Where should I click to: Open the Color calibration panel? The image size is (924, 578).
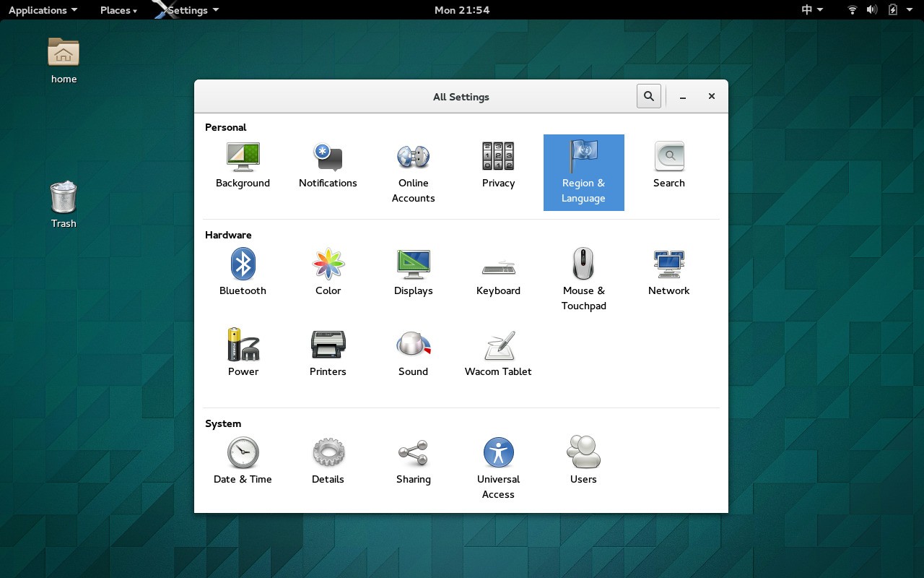328,272
